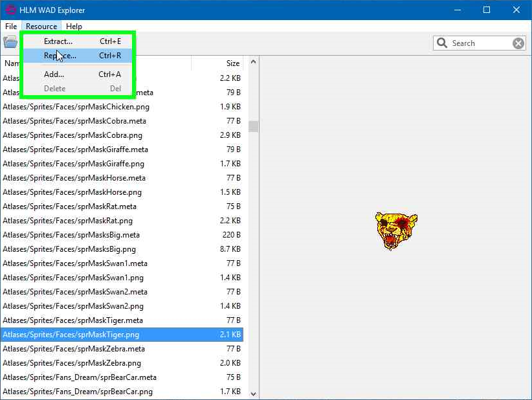Click the Delete menu entry
This screenshot has width=532, height=400.
click(78, 89)
